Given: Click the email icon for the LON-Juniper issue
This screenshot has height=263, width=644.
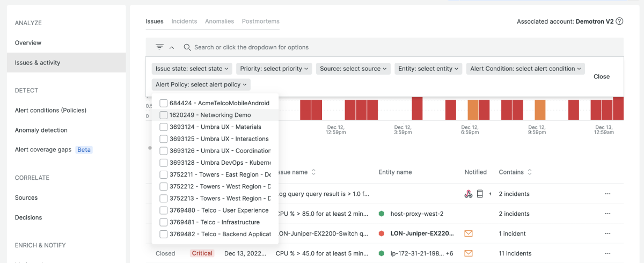Looking at the screenshot, I should coord(468,233).
